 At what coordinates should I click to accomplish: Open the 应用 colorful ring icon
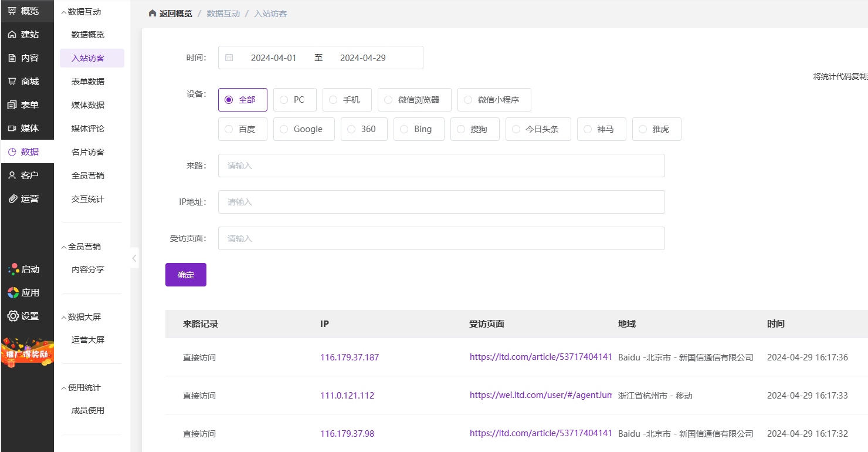(x=13, y=293)
